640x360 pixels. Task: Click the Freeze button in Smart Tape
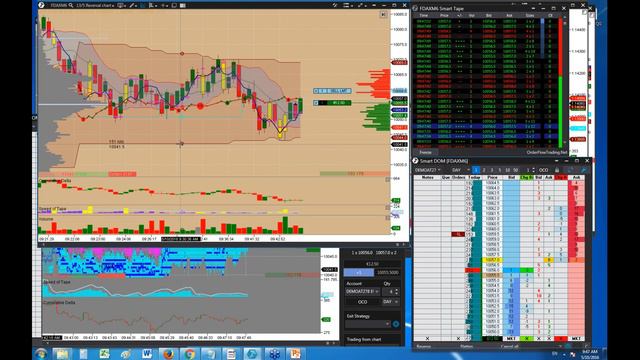point(425,152)
